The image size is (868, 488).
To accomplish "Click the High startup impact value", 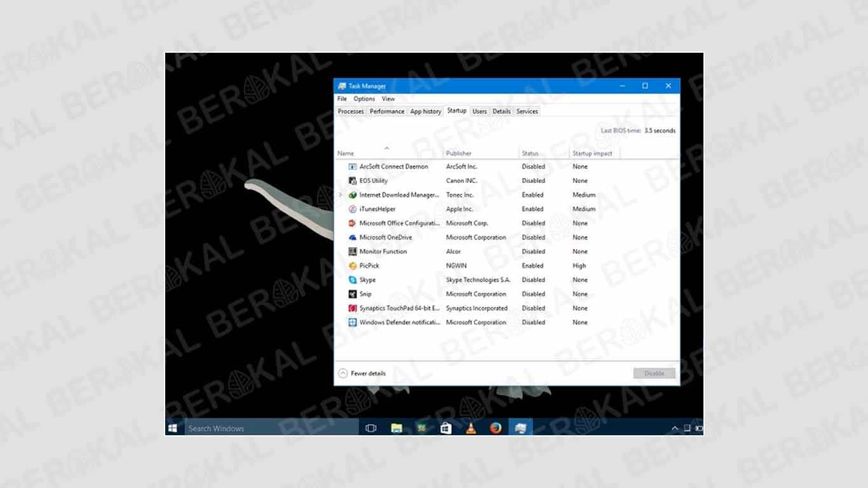I will (579, 266).
